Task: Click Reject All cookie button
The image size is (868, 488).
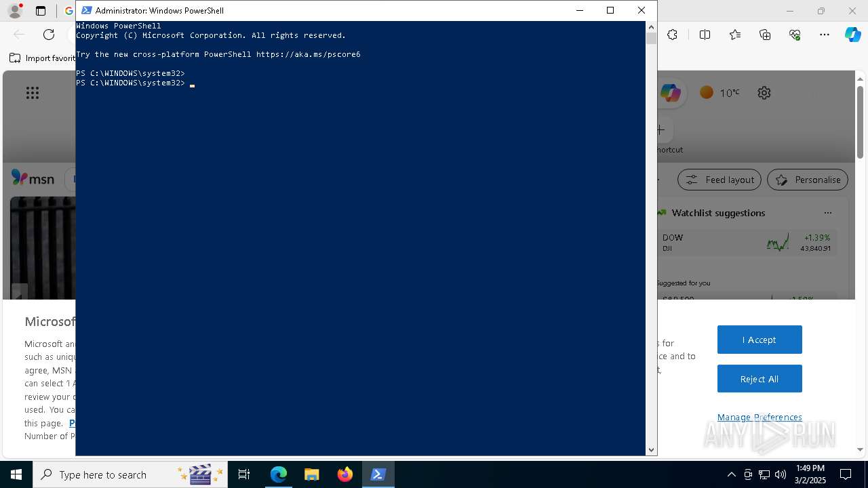Action: click(x=759, y=379)
